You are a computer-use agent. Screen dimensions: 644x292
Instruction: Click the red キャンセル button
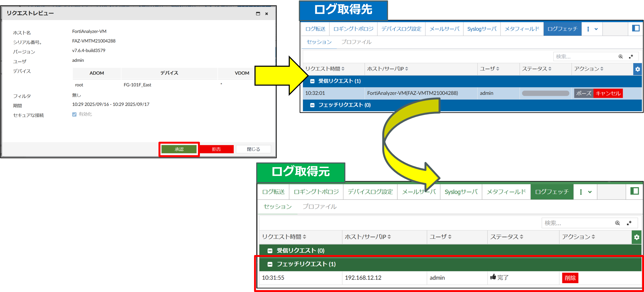point(608,93)
